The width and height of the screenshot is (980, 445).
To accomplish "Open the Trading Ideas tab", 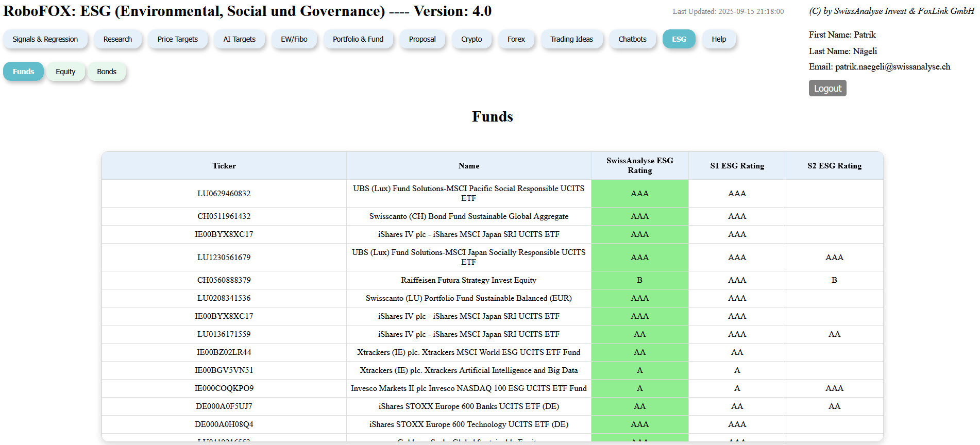I will [x=572, y=39].
